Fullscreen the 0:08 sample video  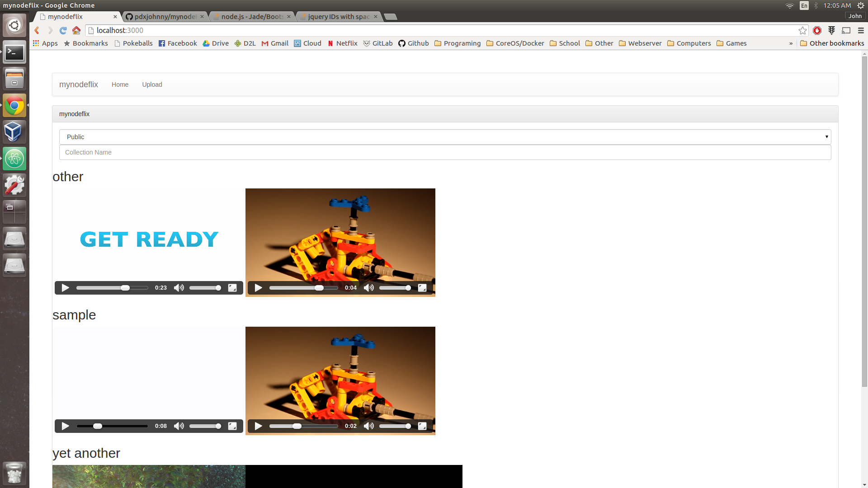pyautogui.click(x=232, y=426)
